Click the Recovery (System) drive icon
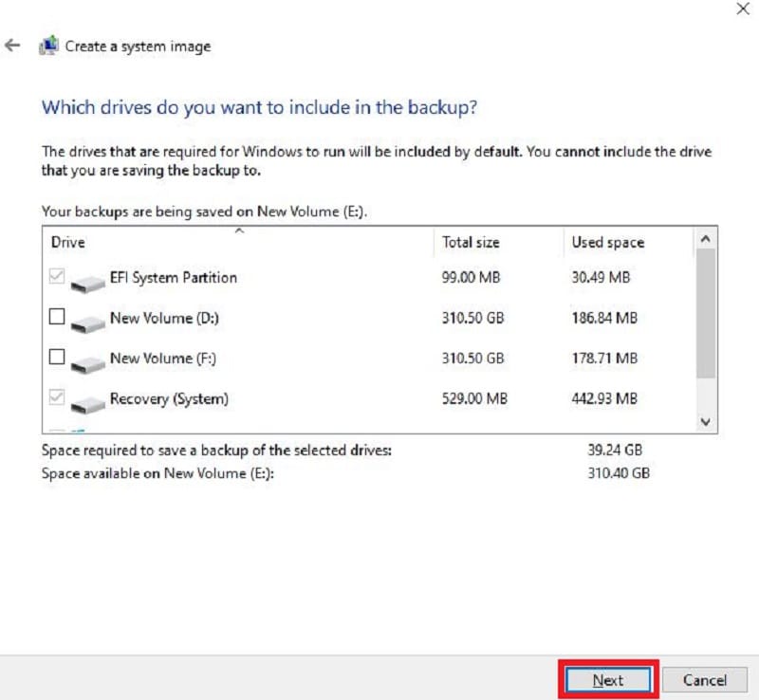759x700 pixels. [87, 404]
